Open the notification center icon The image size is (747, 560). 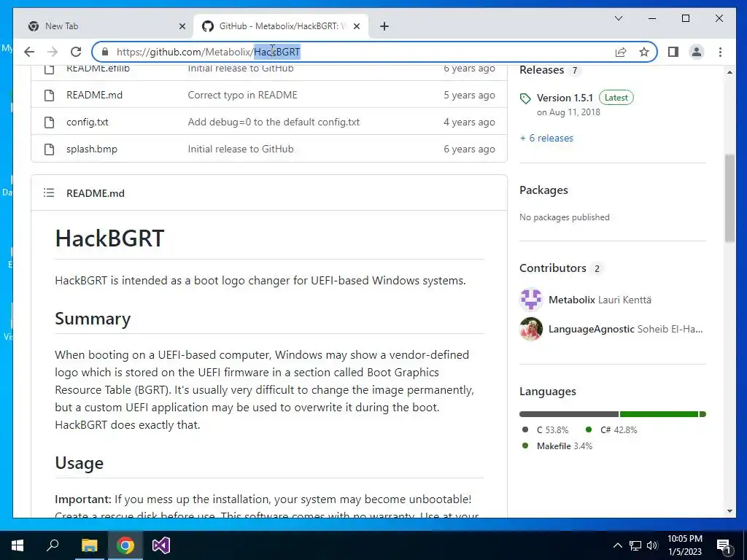coord(724,545)
